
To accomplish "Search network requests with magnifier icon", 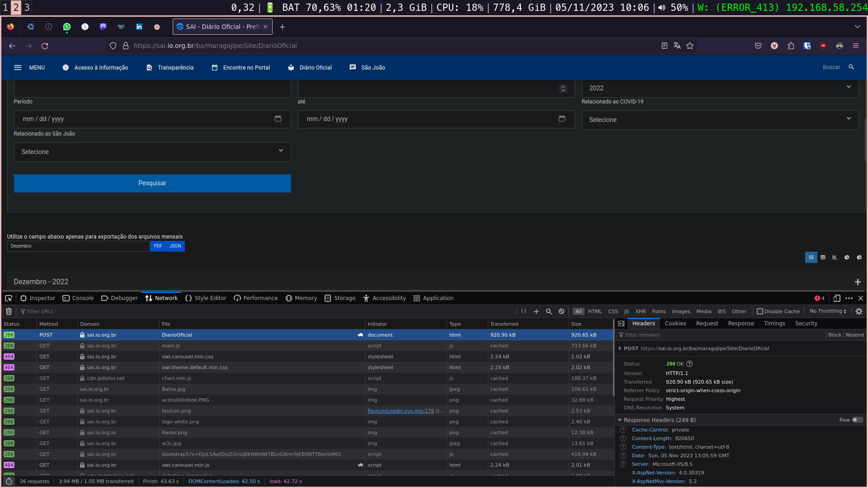I will pyautogui.click(x=549, y=311).
